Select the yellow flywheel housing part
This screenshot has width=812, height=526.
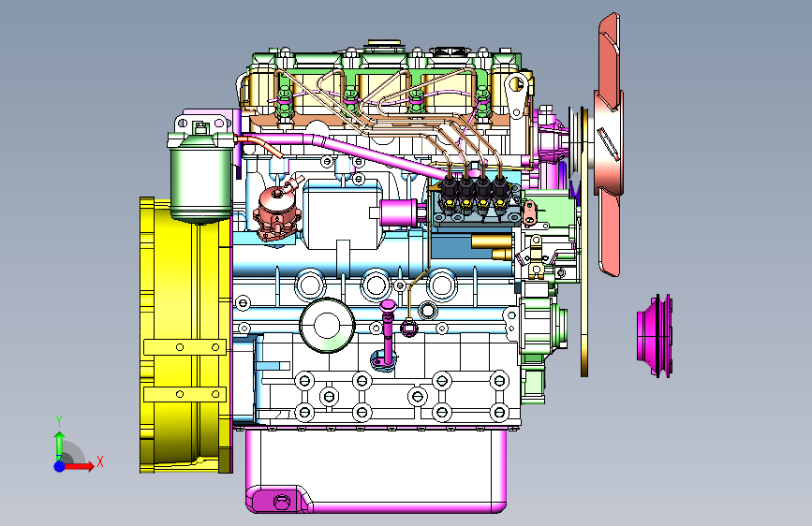click(185, 335)
